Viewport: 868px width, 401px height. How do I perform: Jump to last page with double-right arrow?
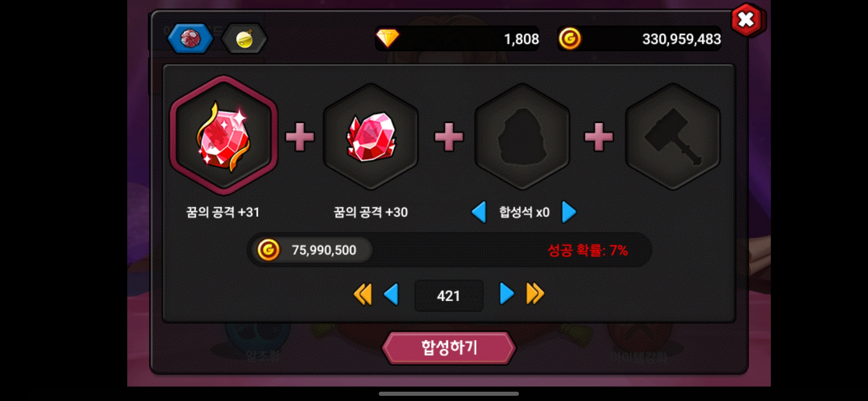coord(535,294)
